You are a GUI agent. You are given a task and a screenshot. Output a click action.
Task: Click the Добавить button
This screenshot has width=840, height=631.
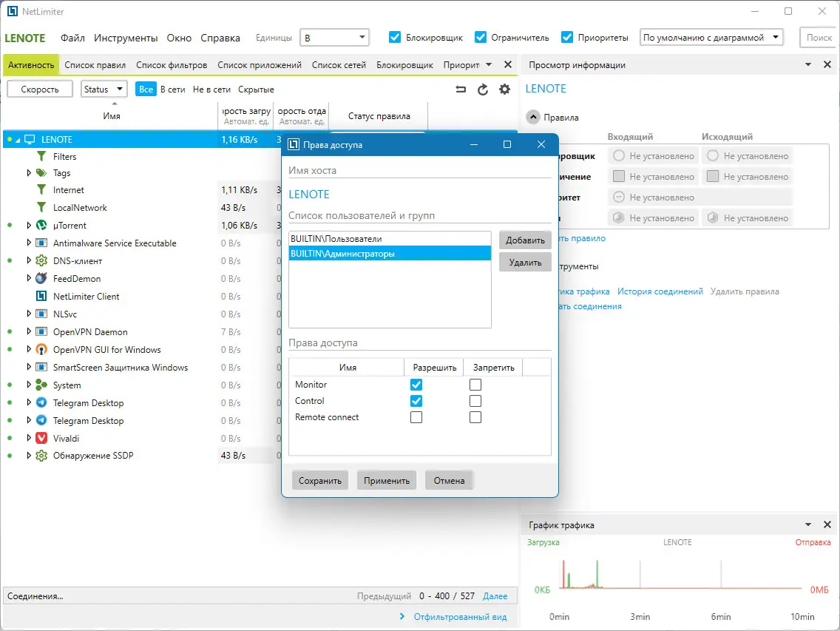pyautogui.click(x=525, y=240)
